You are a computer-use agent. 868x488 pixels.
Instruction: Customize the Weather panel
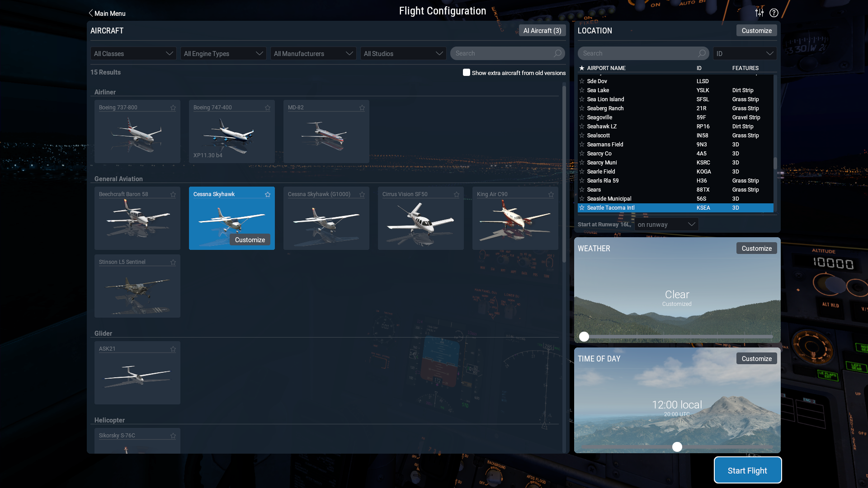[756, 248]
